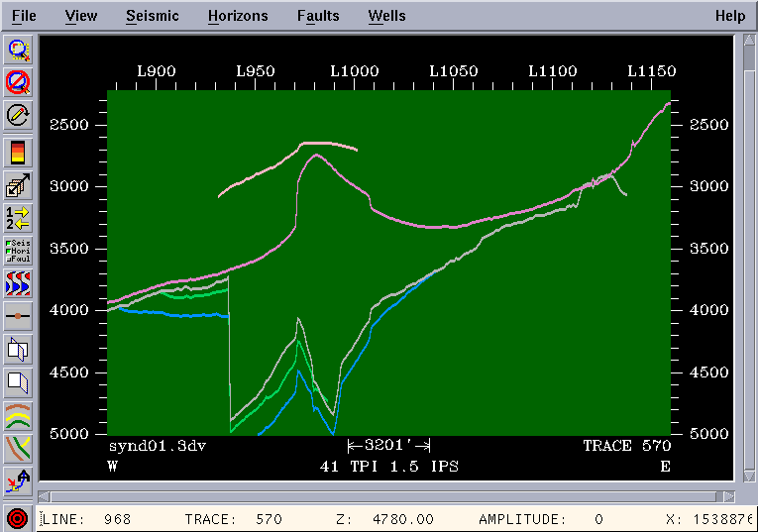Image resolution: width=758 pixels, height=532 pixels.
Task: Click the Z value 4780.00 in status bar
Action: [402, 519]
